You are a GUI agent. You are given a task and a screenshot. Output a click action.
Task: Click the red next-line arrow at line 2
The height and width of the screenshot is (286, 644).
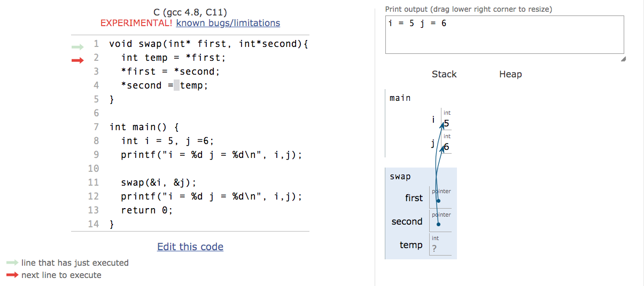tap(78, 60)
